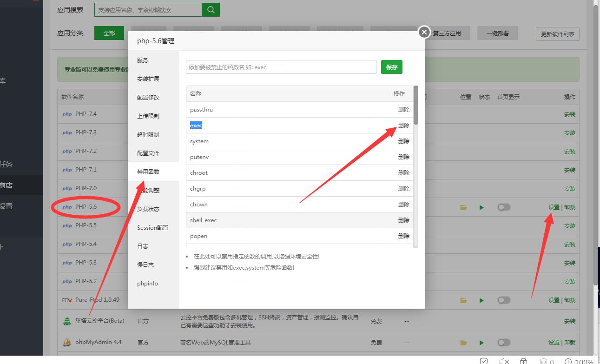The height and width of the screenshot is (364, 600).
Task: Click the PHP-5.6 green play status icon
Action: [481, 207]
